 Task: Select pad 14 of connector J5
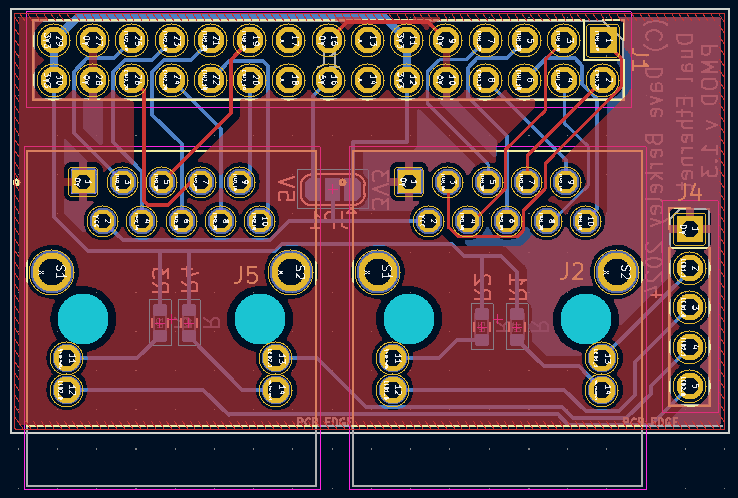[x=275, y=390]
